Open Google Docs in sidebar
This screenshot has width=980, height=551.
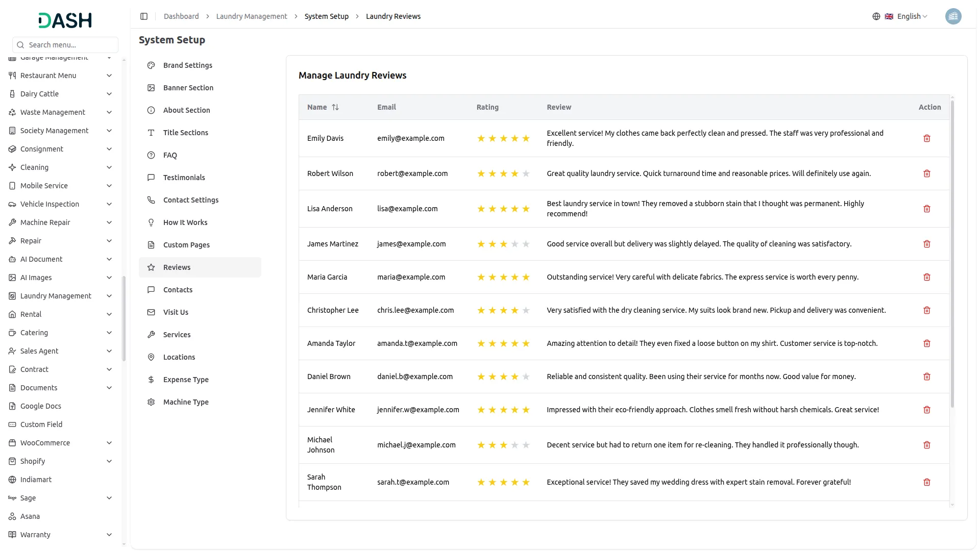pyautogui.click(x=61, y=406)
